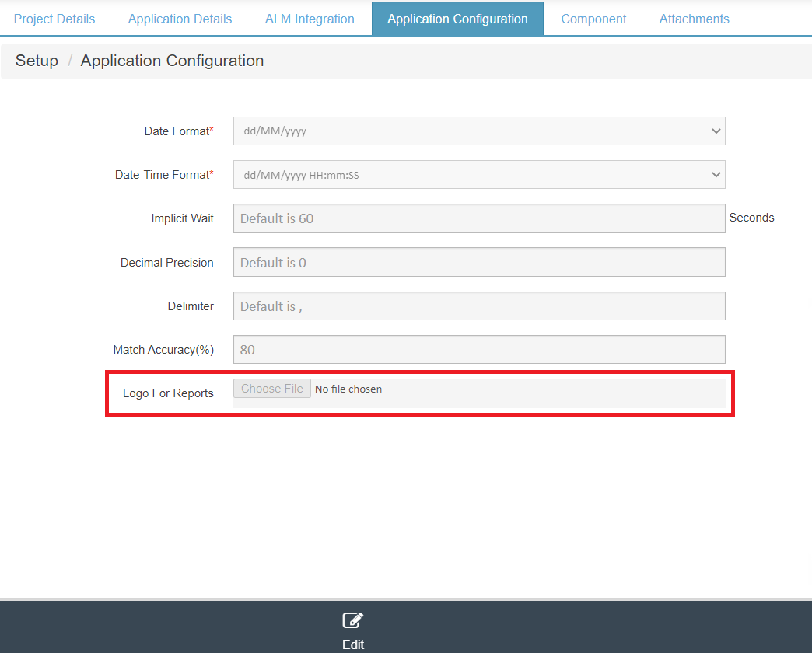Image resolution: width=812 pixels, height=653 pixels.
Task: Click the Choose File button
Action: click(x=272, y=389)
